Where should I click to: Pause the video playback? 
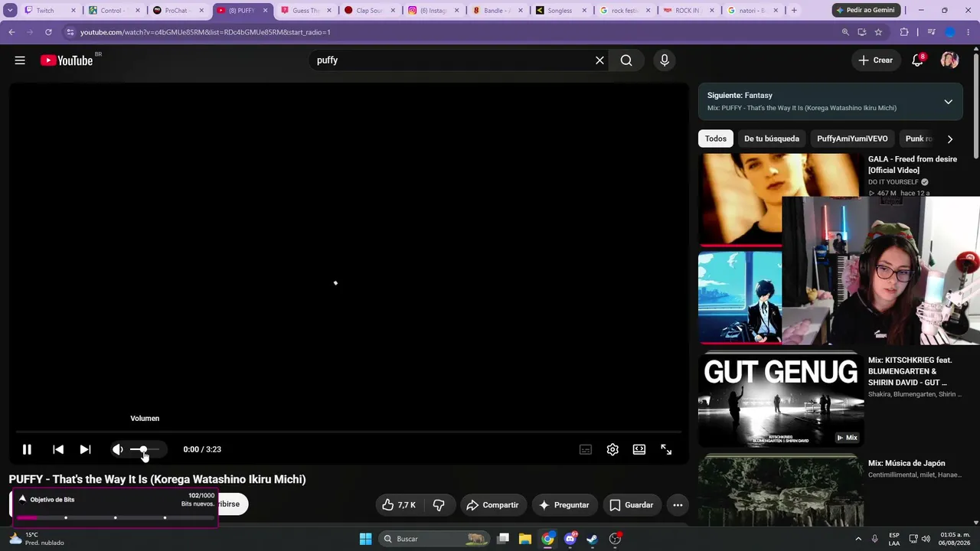point(27,449)
